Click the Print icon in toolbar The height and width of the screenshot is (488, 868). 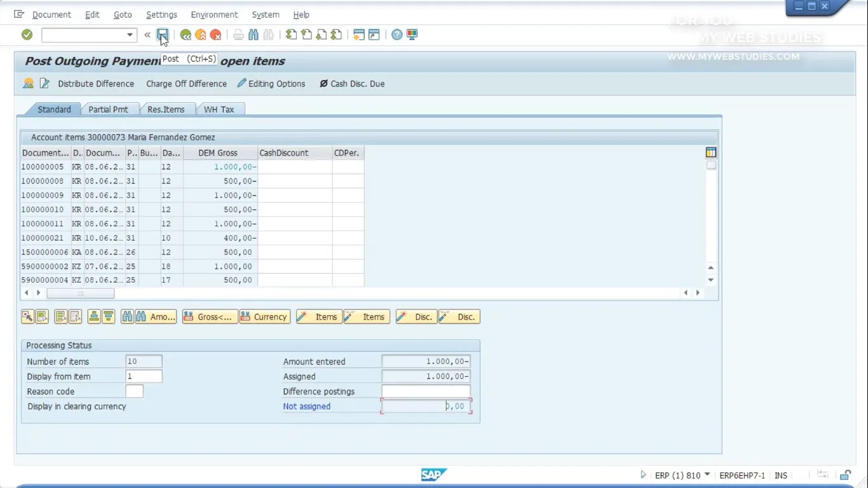pyautogui.click(x=238, y=35)
